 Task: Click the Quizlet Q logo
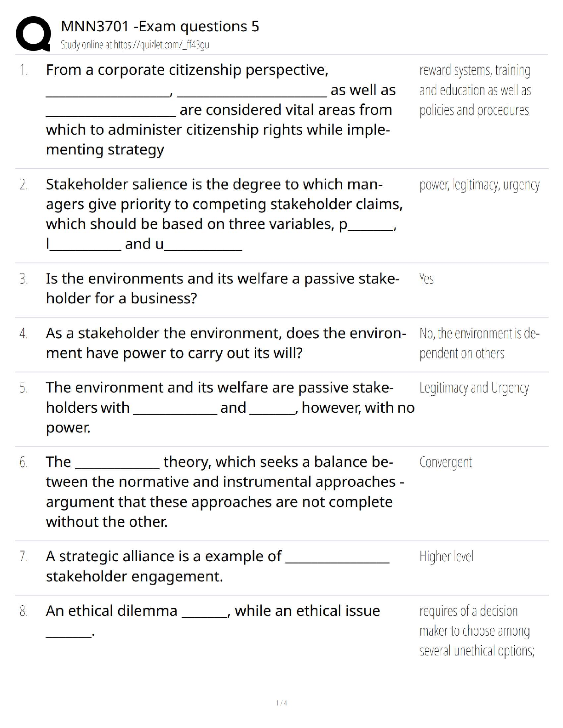(x=33, y=33)
